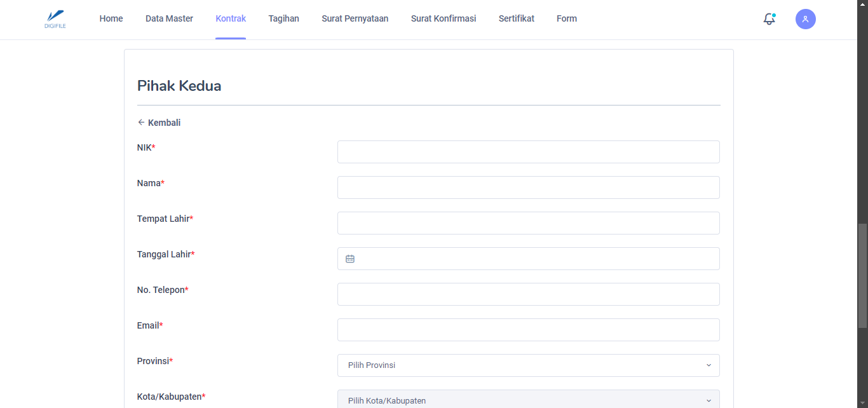The width and height of the screenshot is (868, 408).
Task: Go to the Sertifikat menu
Action: click(516, 18)
